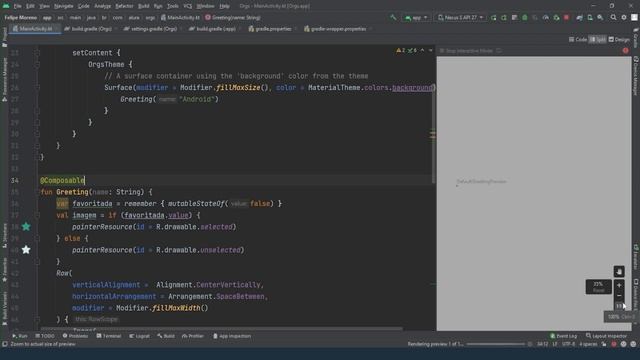Go to next highlighted error arrow
Image resolution: width=640 pixels, height=360 pixels.
(x=431, y=50)
